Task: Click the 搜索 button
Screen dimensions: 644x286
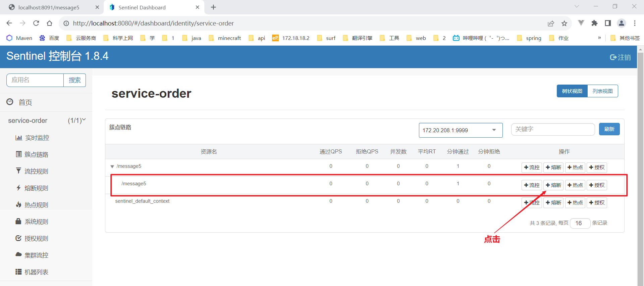Action: [x=75, y=80]
